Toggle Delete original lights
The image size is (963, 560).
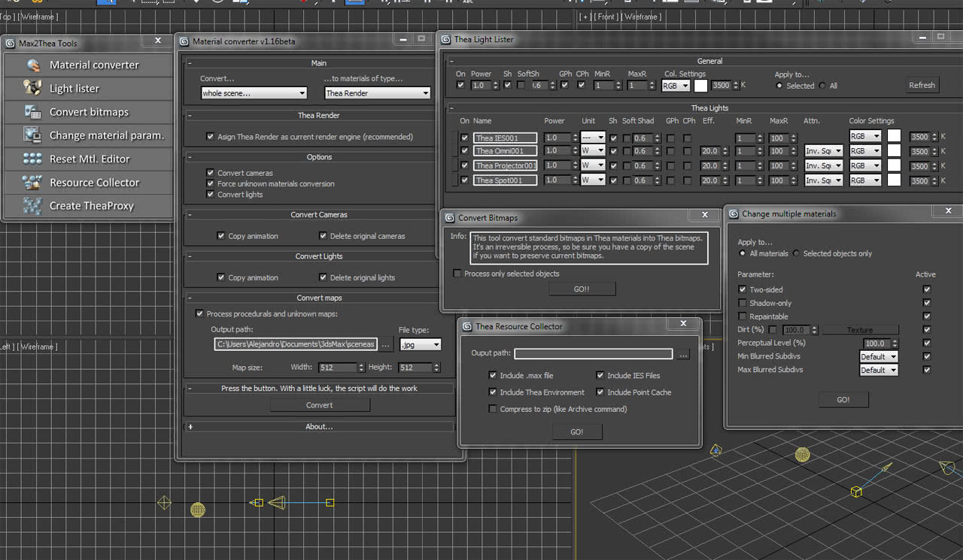(x=324, y=277)
